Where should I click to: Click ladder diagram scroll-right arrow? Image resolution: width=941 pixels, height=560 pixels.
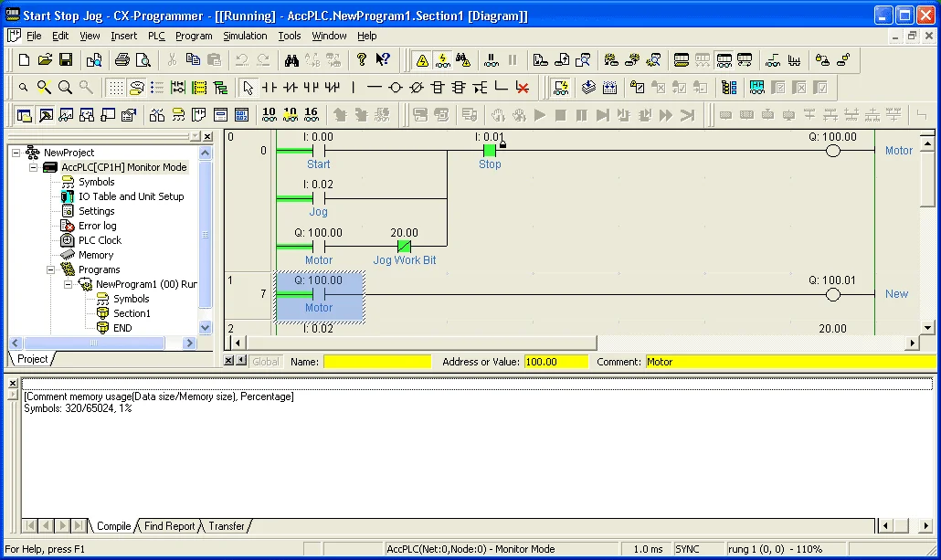point(912,343)
